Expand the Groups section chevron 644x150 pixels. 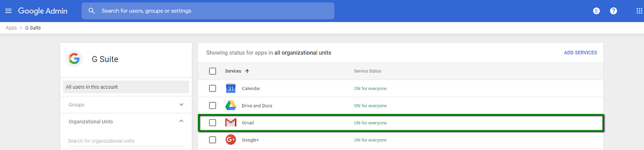click(181, 104)
